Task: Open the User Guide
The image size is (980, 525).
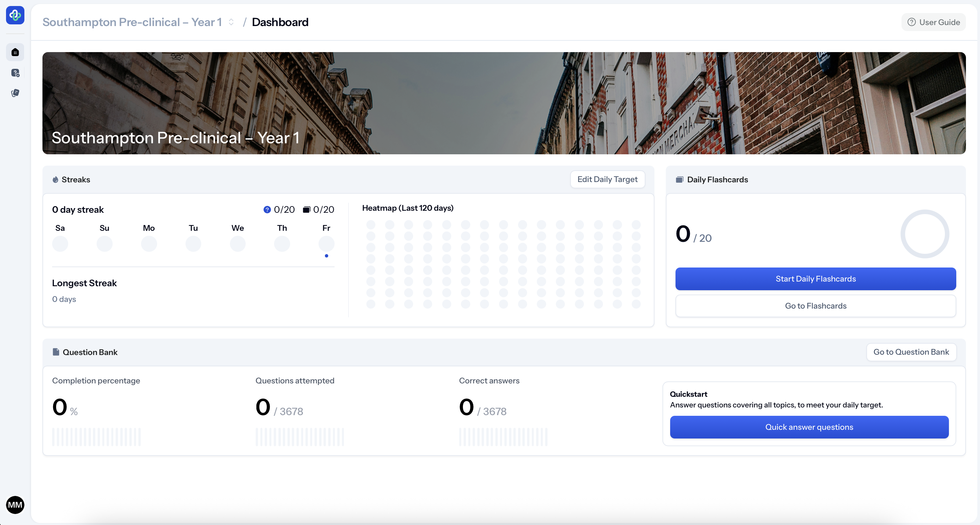Action: 934,22
